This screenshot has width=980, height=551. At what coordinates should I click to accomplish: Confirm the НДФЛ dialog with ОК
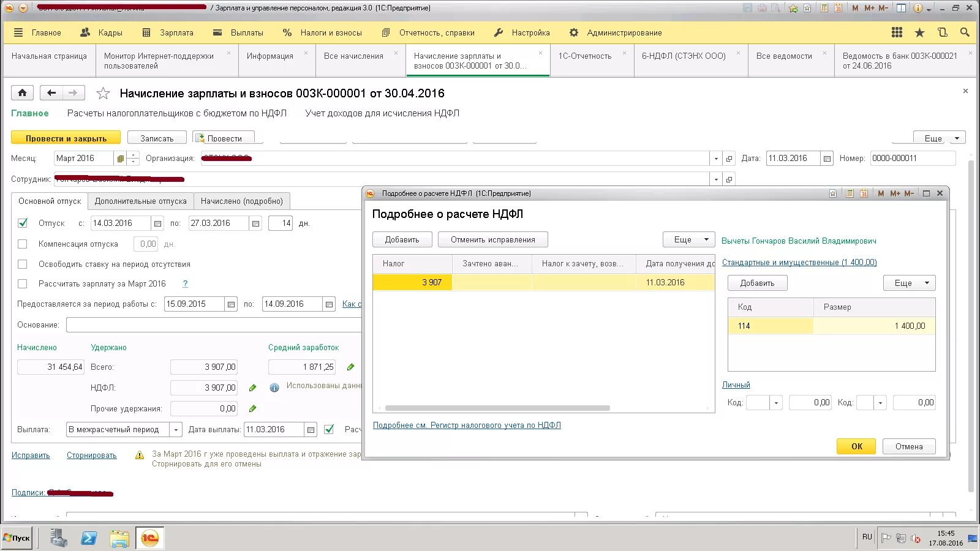click(x=856, y=446)
